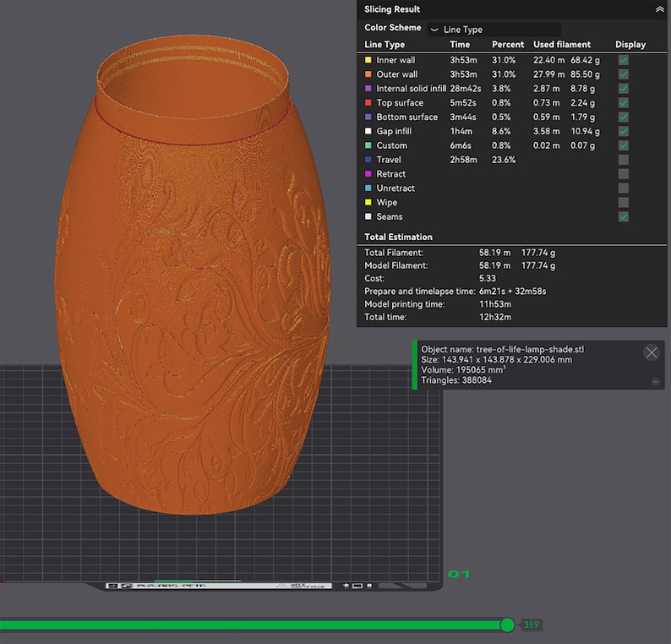Click the Triangles: 388084 text
Screen dimensions: 671x644
coord(456,380)
